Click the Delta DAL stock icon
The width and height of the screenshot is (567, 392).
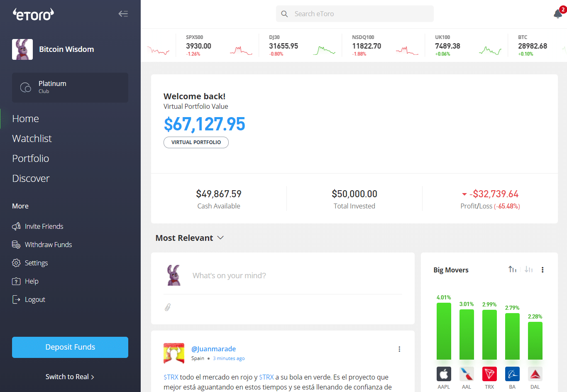point(535,374)
